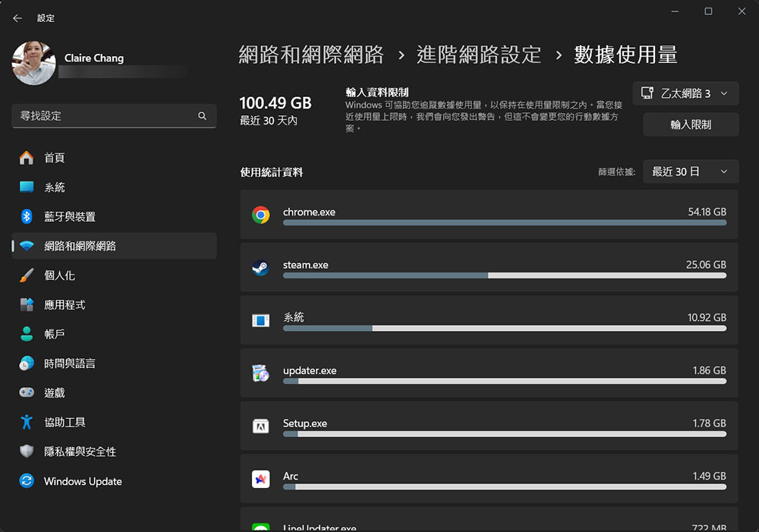Select 個人化 label in sidebar

coord(59,275)
